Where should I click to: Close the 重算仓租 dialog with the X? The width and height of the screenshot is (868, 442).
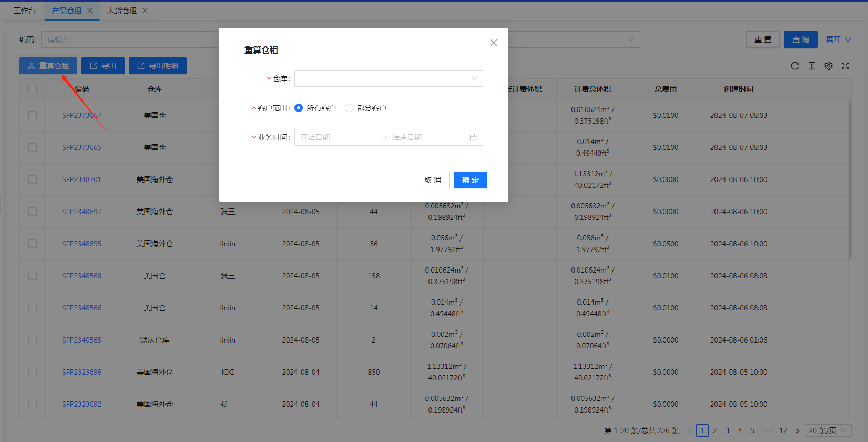(x=493, y=43)
